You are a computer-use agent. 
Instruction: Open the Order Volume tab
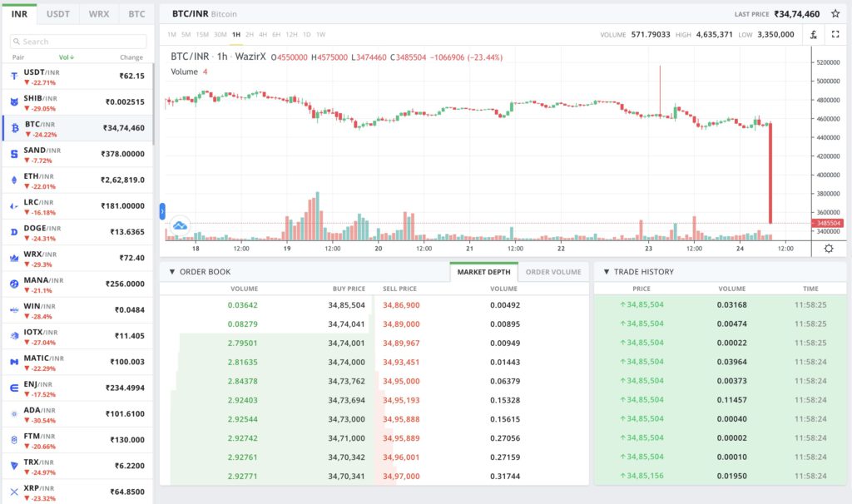553,272
